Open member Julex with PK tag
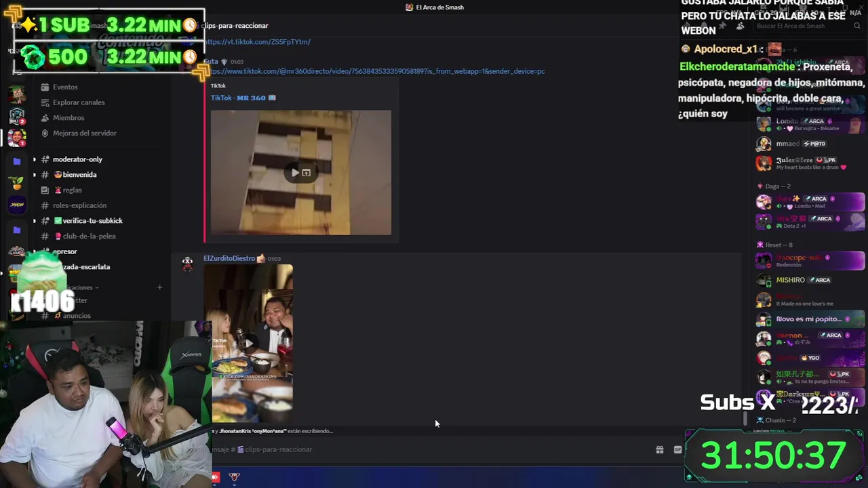Viewport: 868px width, 488px height. click(x=810, y=163)
